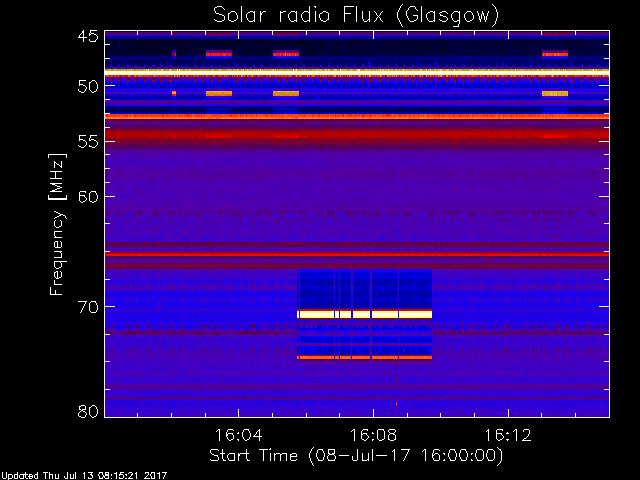Click the "Updated Thu Jul 13 08:15:21 2017" text
Screen dimensions: 640x480
point(84,476)
